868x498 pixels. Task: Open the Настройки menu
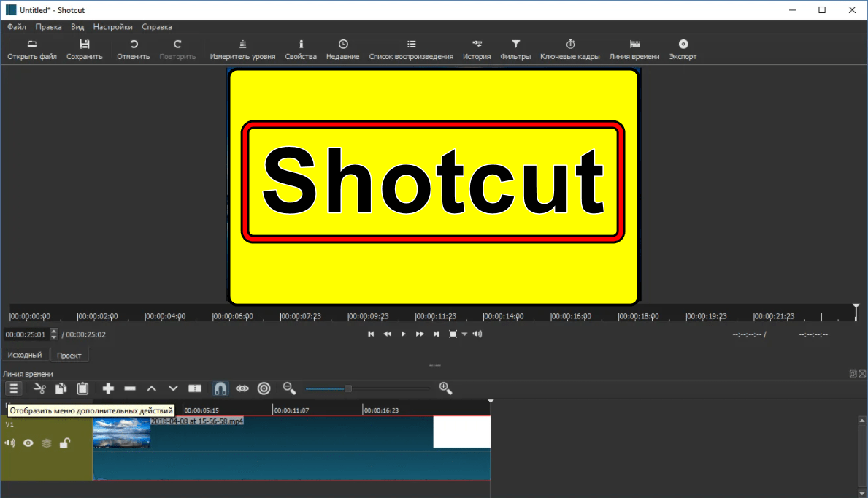tap(112, 27)
